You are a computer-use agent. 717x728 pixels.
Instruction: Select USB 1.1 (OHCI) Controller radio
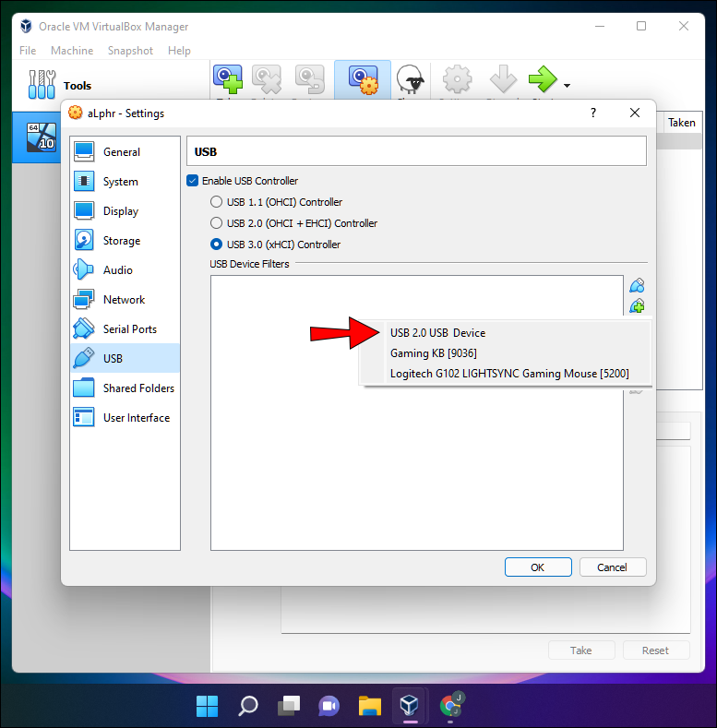tap(216, 202)
